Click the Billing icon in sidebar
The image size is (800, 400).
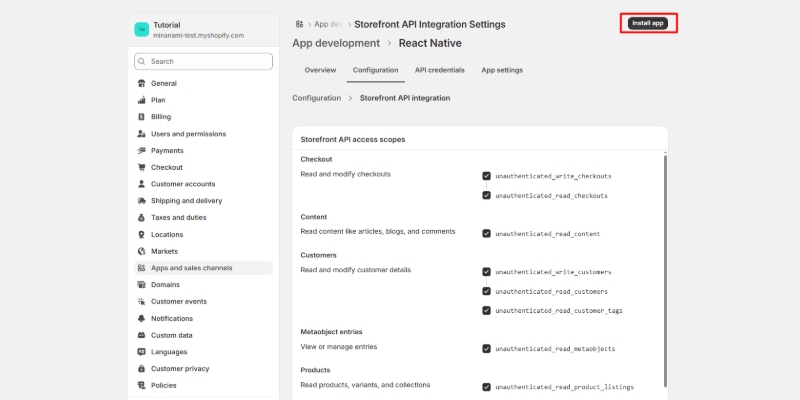pyautogui.click(x=141, y=117)
